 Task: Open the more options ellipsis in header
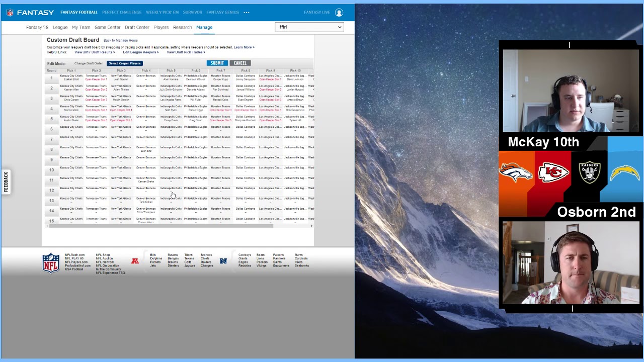click(x=247, y=12)
